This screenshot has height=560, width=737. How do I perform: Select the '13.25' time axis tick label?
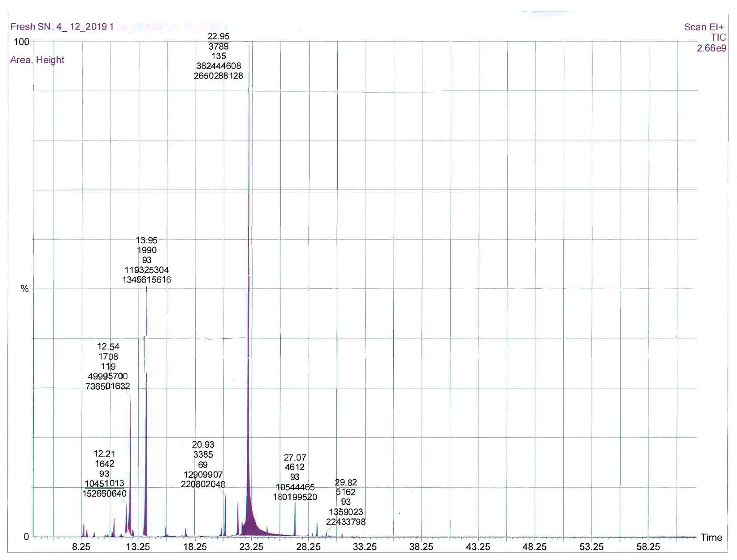point(138,547)
